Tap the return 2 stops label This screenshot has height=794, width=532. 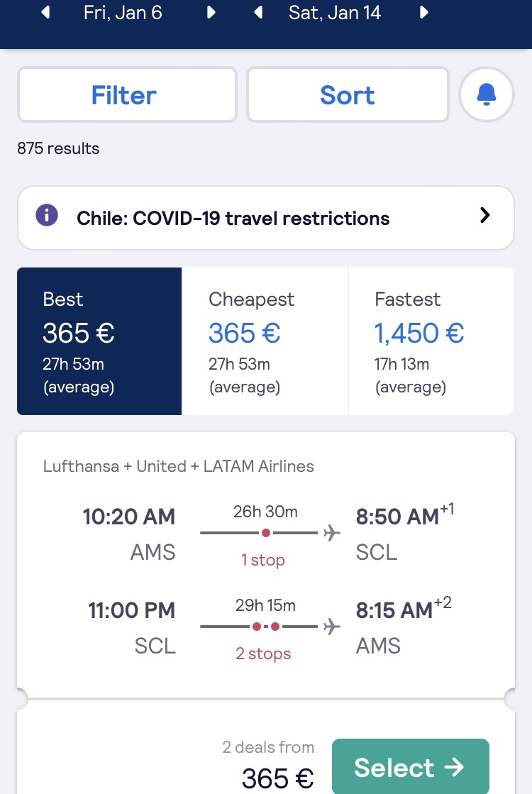tap(263, 654)
